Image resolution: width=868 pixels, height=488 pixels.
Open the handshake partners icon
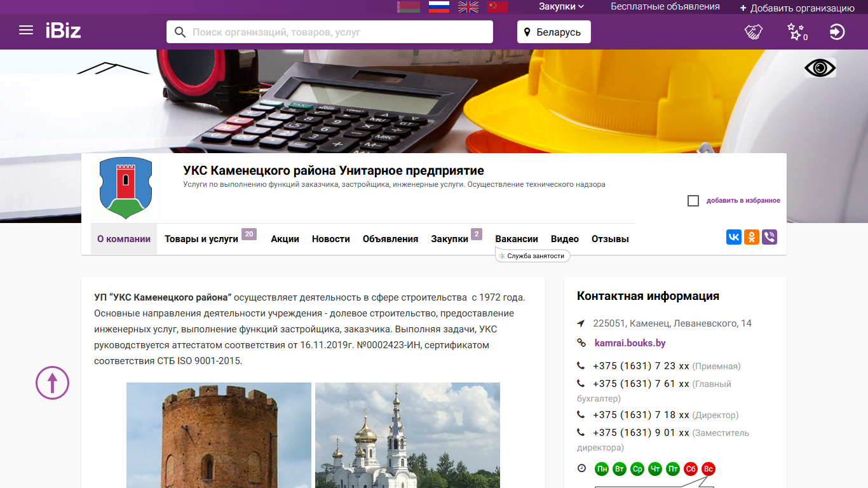click(754, 32)
